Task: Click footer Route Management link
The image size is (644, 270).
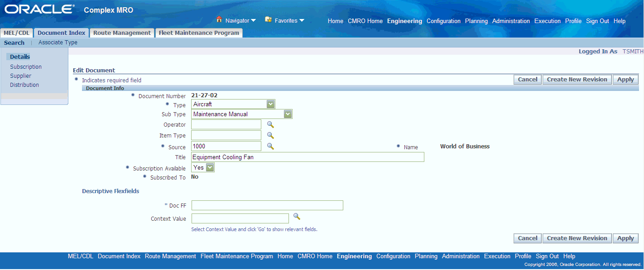Action: click(170, 256)
